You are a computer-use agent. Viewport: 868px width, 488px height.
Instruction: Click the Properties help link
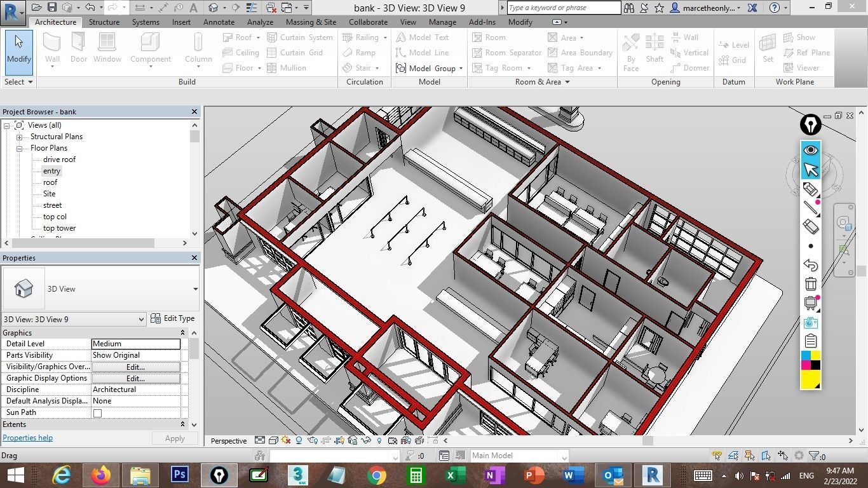pyautogui.click(x=27, y=437)
